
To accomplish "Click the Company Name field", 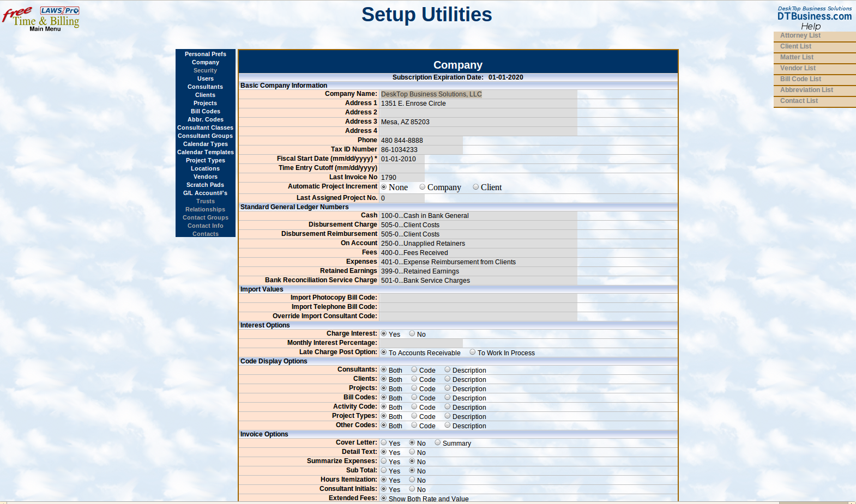I will [x=478, y=94].
